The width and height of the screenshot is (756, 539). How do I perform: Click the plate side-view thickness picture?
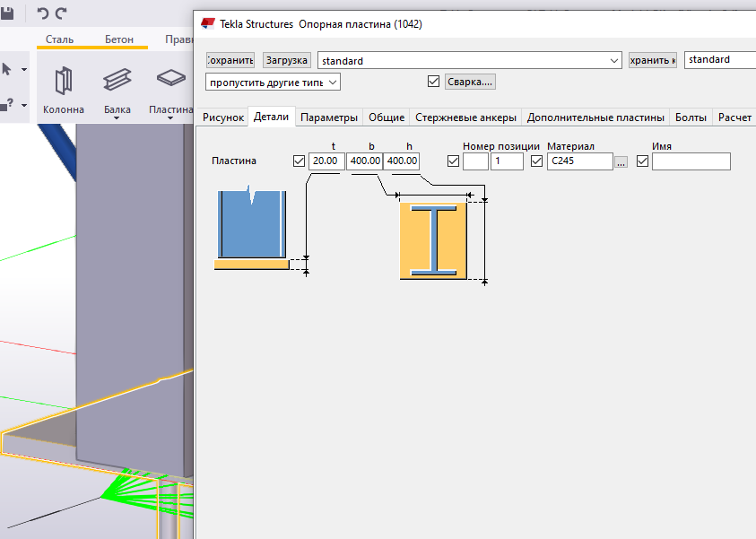(252, 229)
